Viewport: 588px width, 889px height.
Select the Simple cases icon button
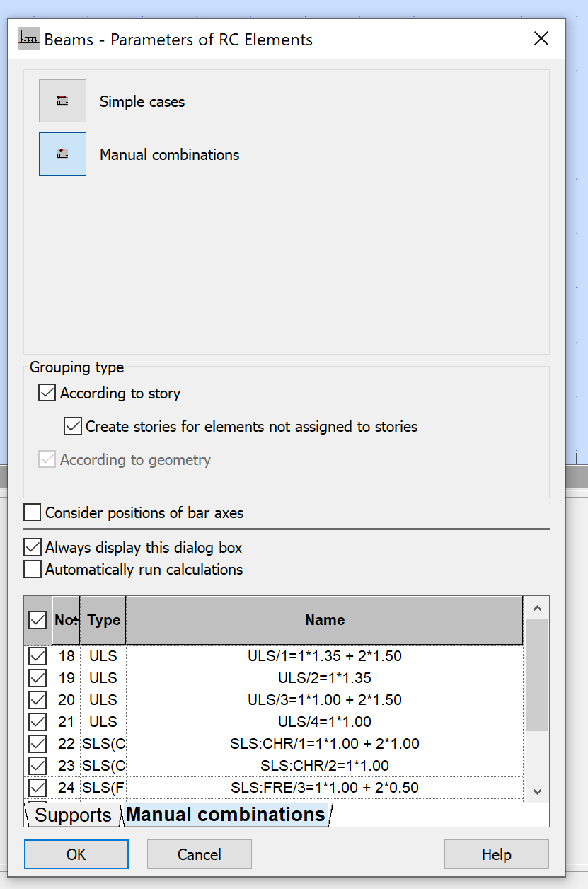point(62,101)
